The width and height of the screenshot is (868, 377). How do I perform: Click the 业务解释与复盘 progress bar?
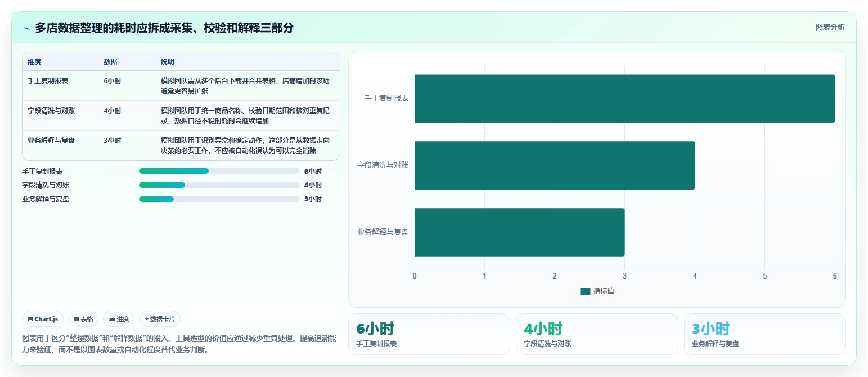point(219,199)
